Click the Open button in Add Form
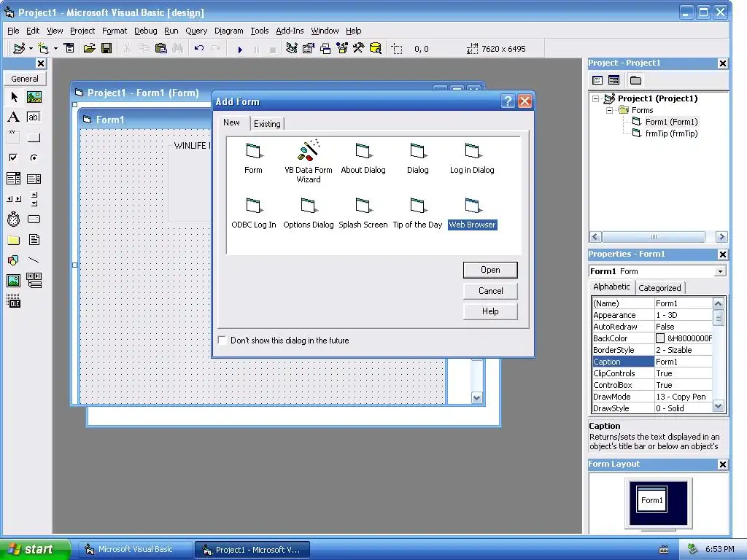The height and width of the screenshot is (560, 747). [490, 270]
